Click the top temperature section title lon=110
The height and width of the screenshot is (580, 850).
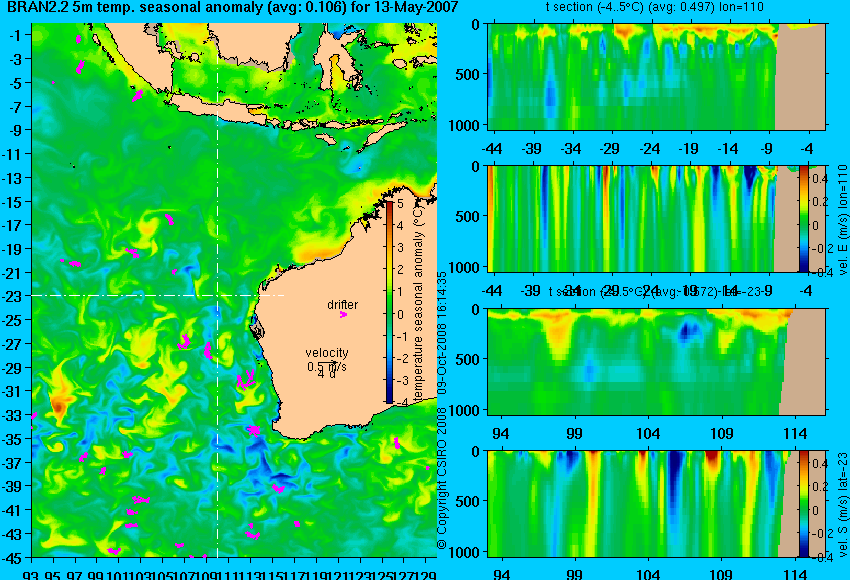(x=655, y=7)
